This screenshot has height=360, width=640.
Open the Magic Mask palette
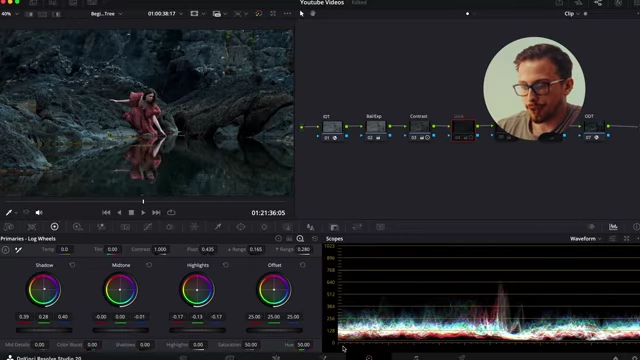[x=287, y=227]
